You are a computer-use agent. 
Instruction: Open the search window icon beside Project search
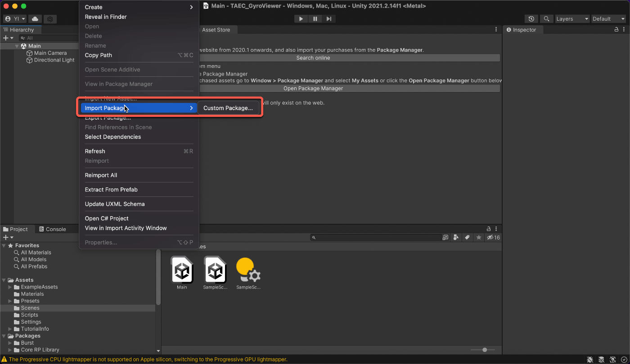[x=445, y=237]
